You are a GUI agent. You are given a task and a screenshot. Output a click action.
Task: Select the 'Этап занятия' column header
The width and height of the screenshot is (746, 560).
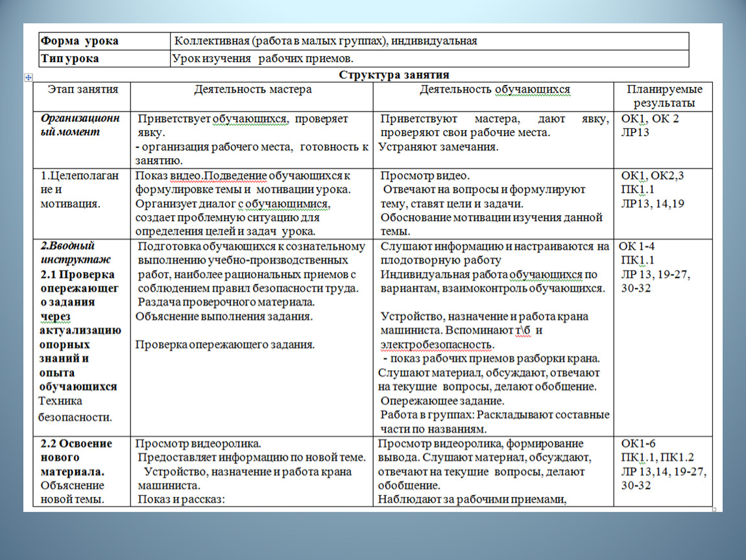pos(82,97)
